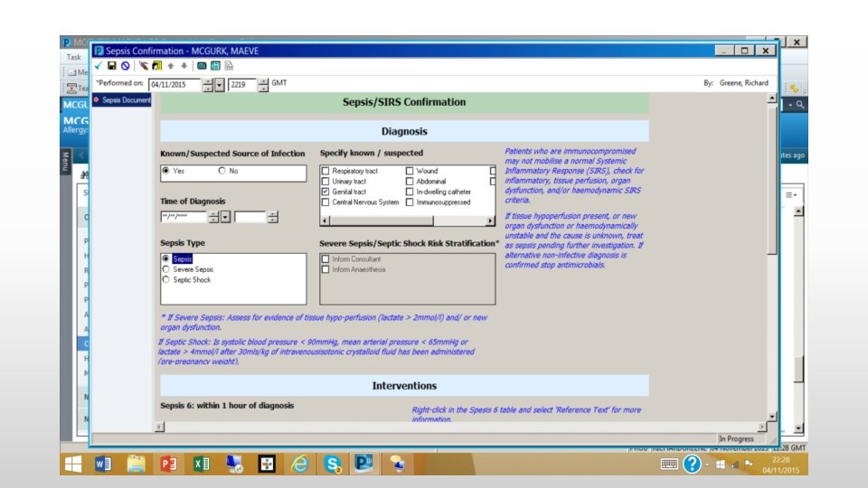Click the Time of Diagnosis time field

click(x=250, y=217)
